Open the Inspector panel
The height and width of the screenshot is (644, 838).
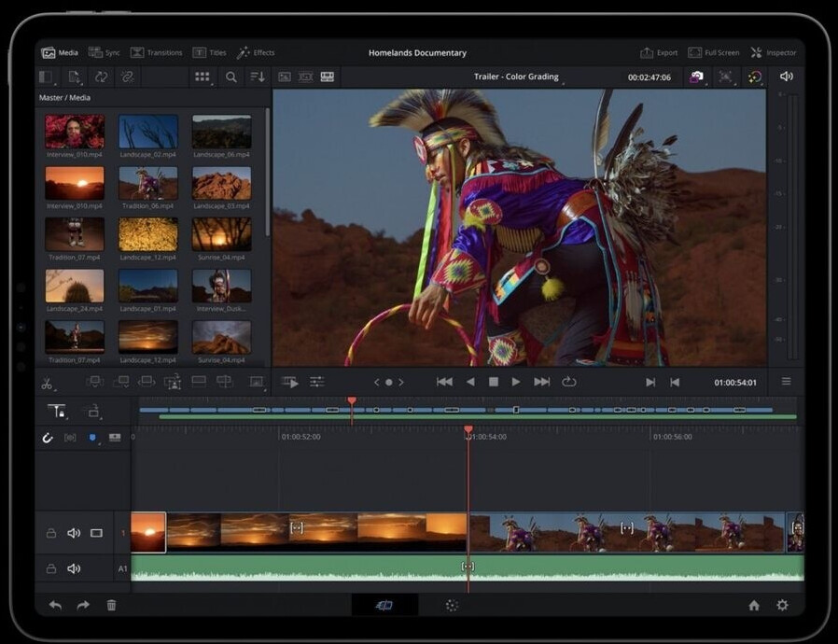pos(774,53)
